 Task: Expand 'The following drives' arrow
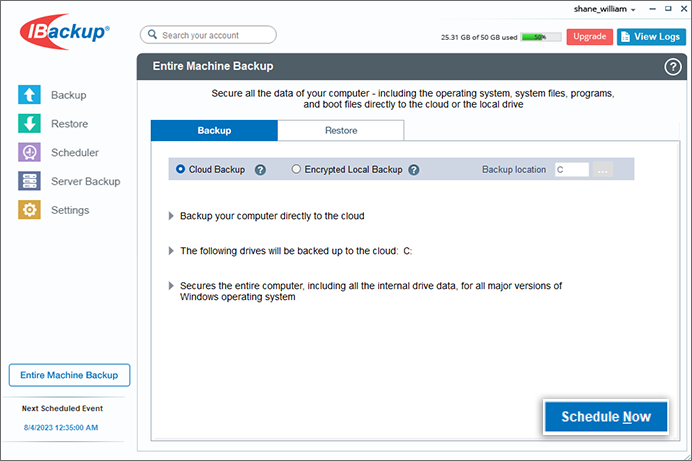[x=171, y=251]
